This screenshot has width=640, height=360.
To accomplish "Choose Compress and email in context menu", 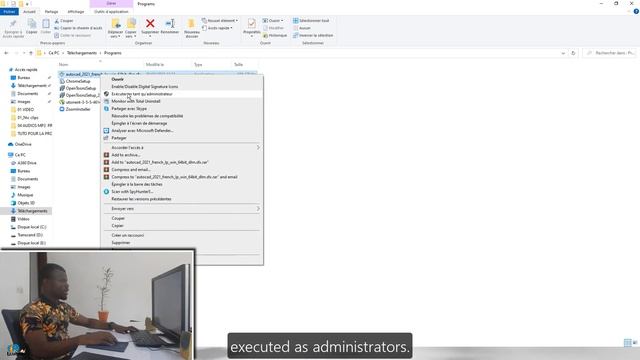I will pyautogui.click(x=131, y=169).
